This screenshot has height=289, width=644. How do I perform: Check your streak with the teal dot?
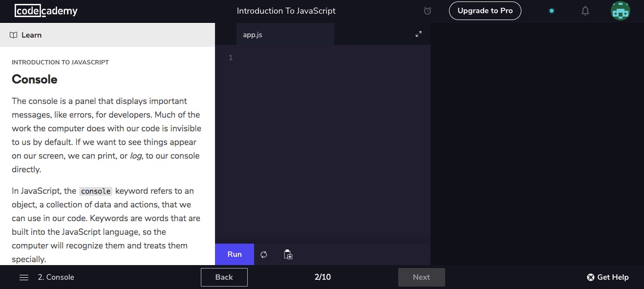pos(552,10)
